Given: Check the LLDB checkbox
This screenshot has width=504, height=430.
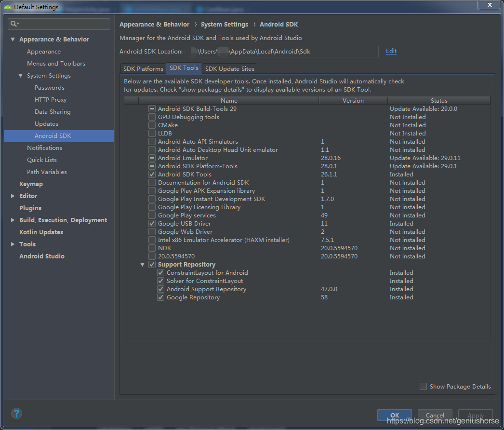Looking at the screenshot, I should tap(152, 133).
